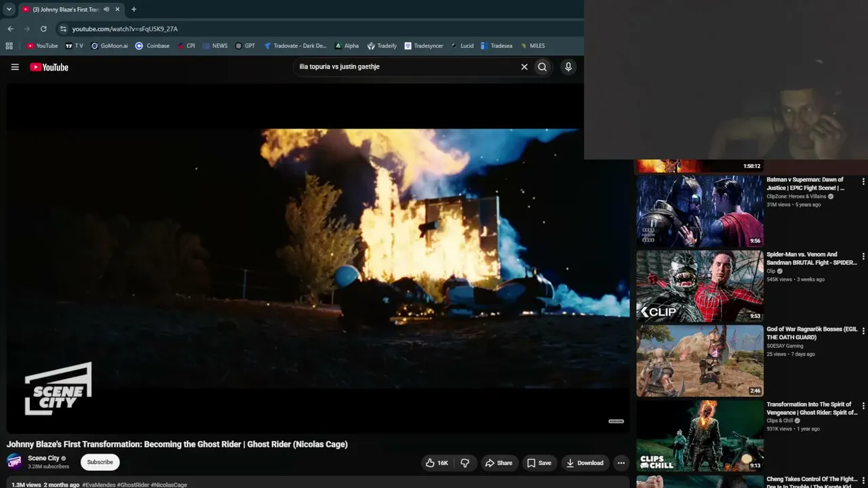Image resolution: width=868 pixels, height=488 pixels.
Task: Open Scene City channel avatar
Action: click(14, 462)
